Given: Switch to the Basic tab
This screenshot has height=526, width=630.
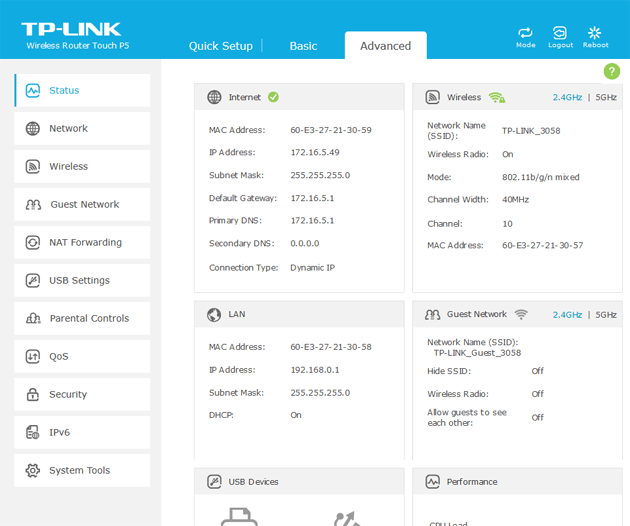Looking at the screenshot, I should (x=303, y=46).
